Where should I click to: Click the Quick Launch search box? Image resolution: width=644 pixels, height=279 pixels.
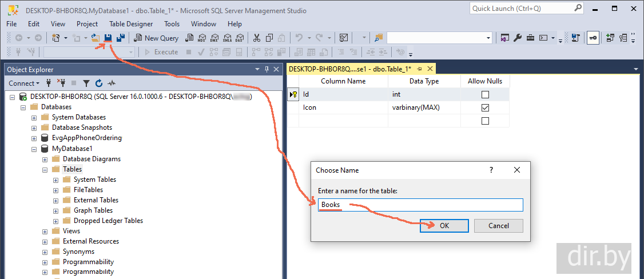527,8
